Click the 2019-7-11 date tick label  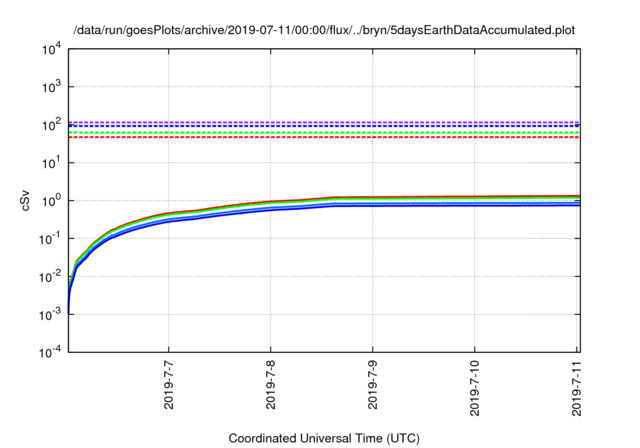point(576,388)
